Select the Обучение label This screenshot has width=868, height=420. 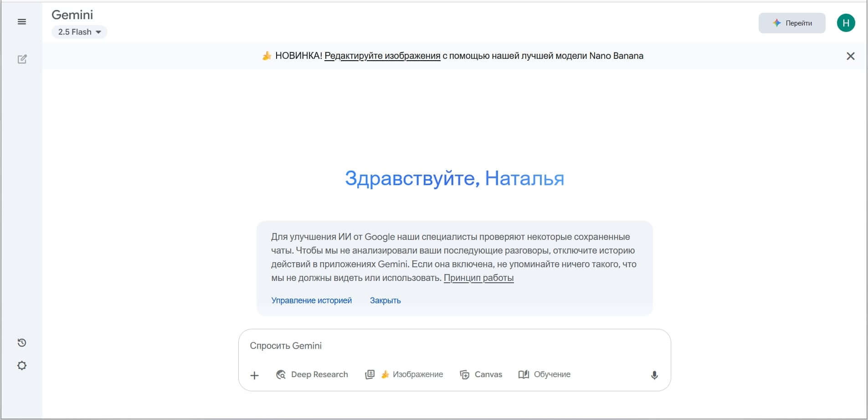pos(552,374)
